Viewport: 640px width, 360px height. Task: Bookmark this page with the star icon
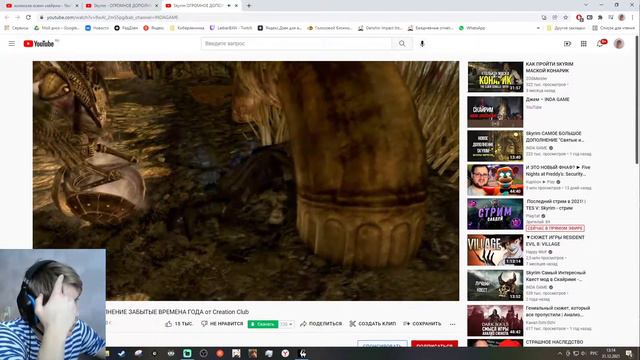566,18
